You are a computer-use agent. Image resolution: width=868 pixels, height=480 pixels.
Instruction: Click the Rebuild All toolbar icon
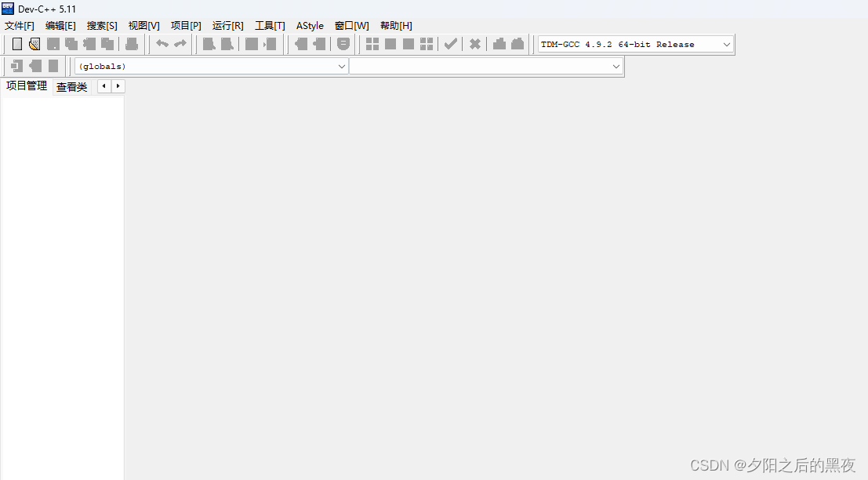tap(427, 44)
